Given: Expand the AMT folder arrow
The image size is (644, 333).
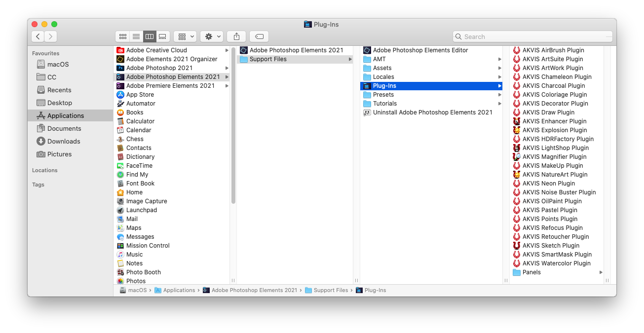Looking at the screenshot, I should pos(500,59).
